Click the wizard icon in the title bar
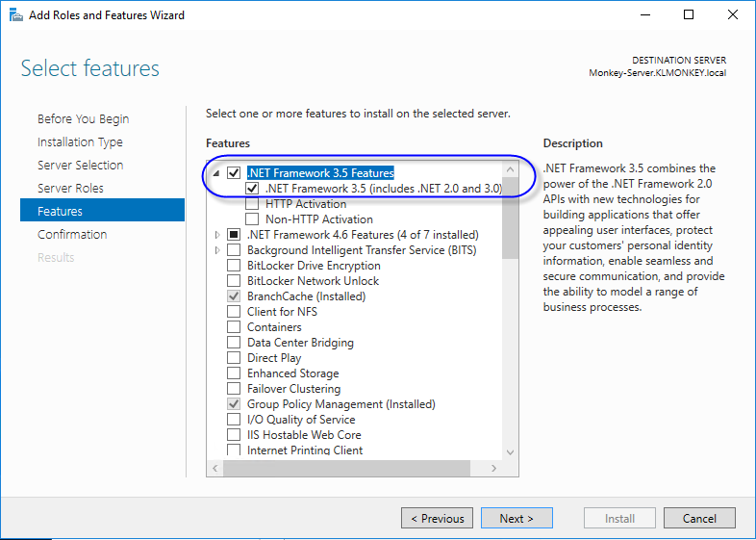756x540 pixels. pos(15,15)
